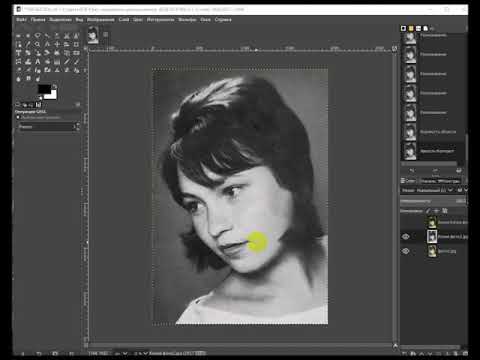Select the Fuzzy Select tool

[47, 36]
